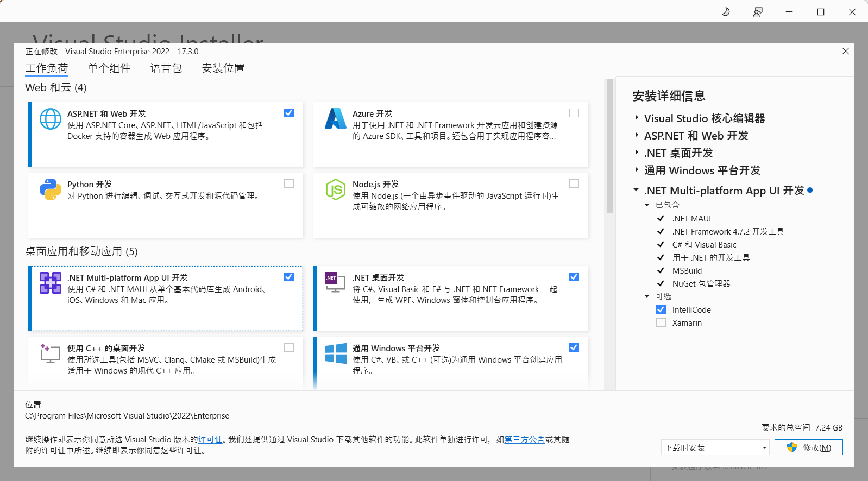
Task: Uncheck the .NET 桌面开发 workload
Action: point(574,277)
